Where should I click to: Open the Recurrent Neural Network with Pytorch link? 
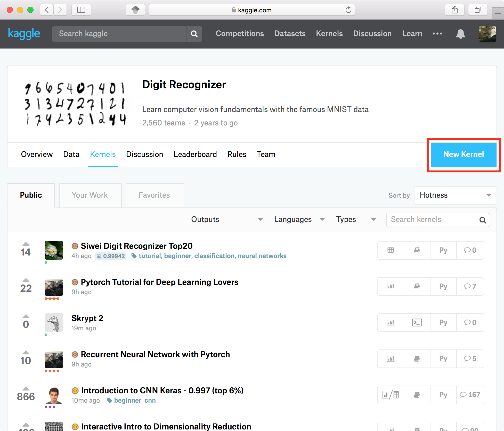point(155,354)
